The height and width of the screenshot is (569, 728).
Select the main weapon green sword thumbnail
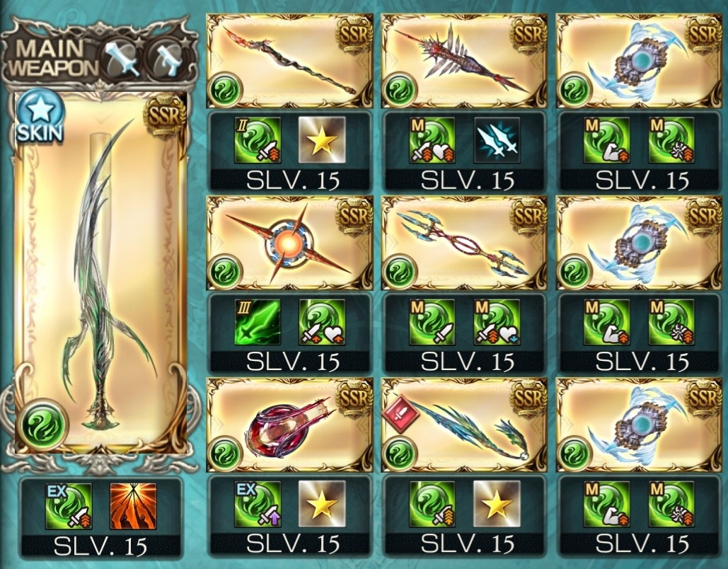click(x=100, y=272)
